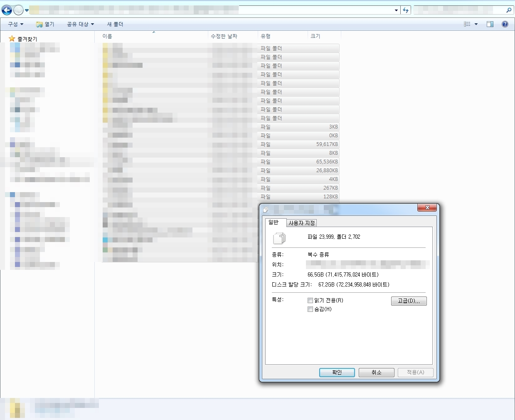Sort by the 이름 column header

(x=154, y=36)
